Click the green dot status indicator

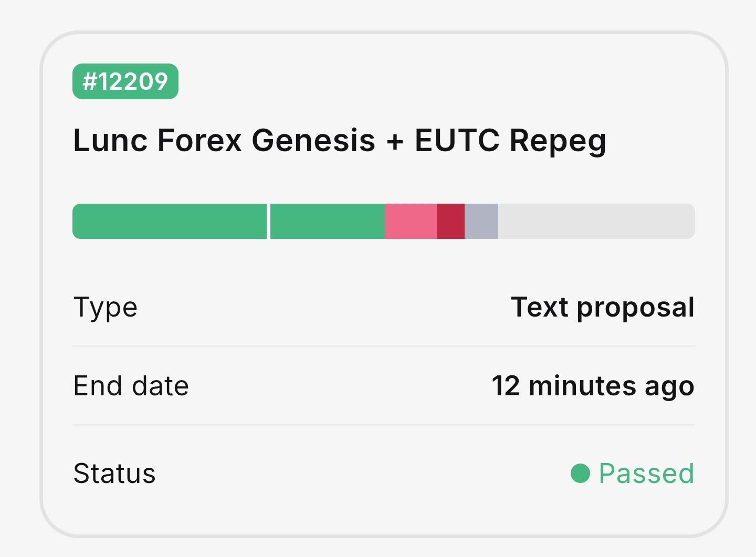click(580, 473)
